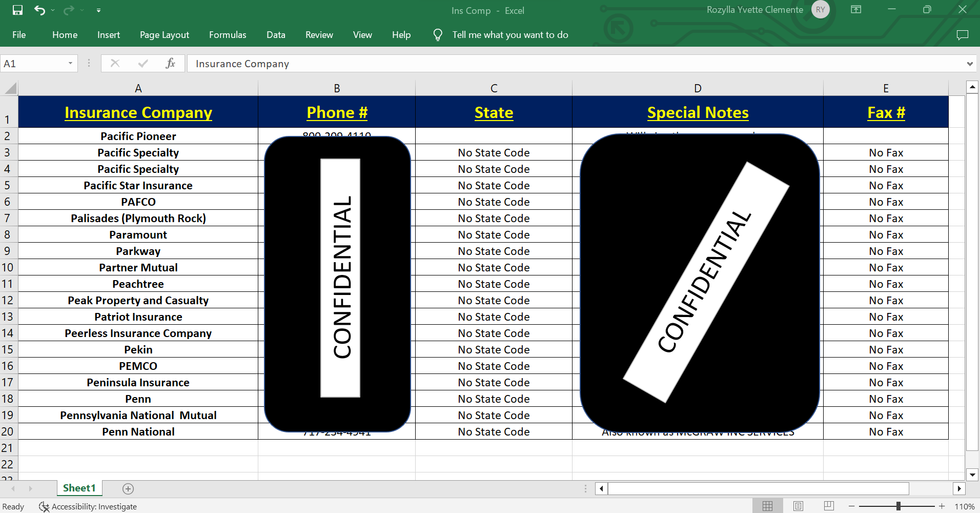This screenshot has height=513, width=980.
Task: Open the Formulas tab
Action: [x=228, y=35]
